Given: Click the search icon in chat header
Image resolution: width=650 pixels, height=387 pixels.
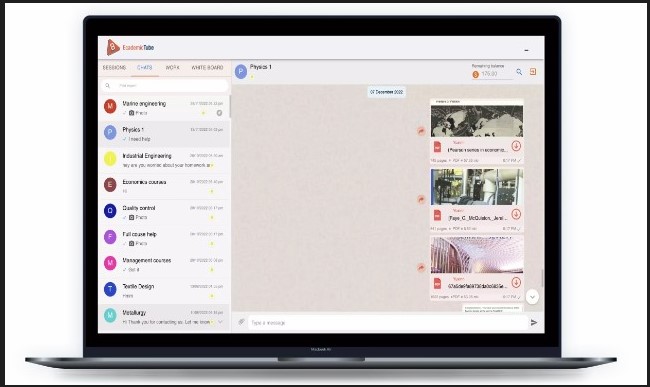Looking at the screenshot, I should click(519, 72).
